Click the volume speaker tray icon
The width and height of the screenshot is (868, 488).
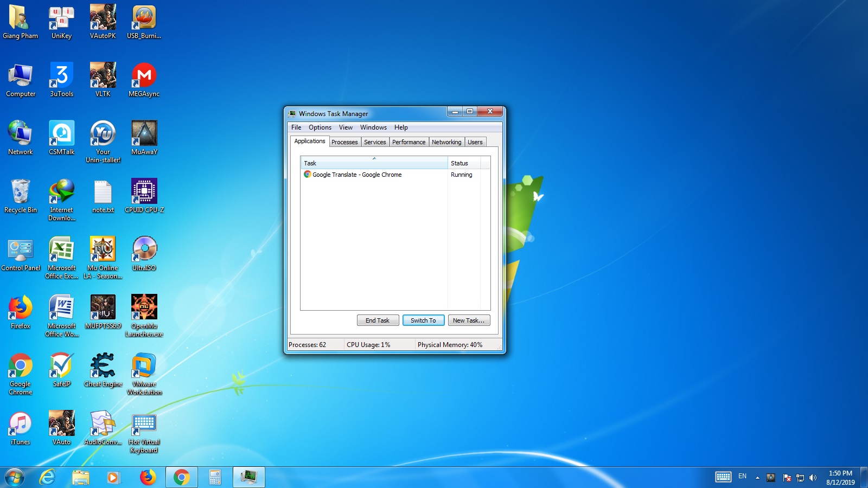pos(813,478)
